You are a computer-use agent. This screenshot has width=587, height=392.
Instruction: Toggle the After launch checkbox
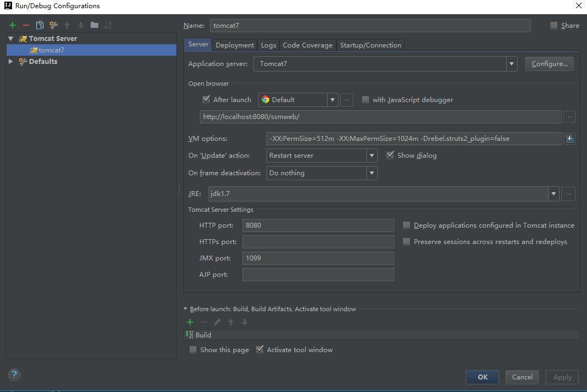pyautogui.click(x=206, y=99)
